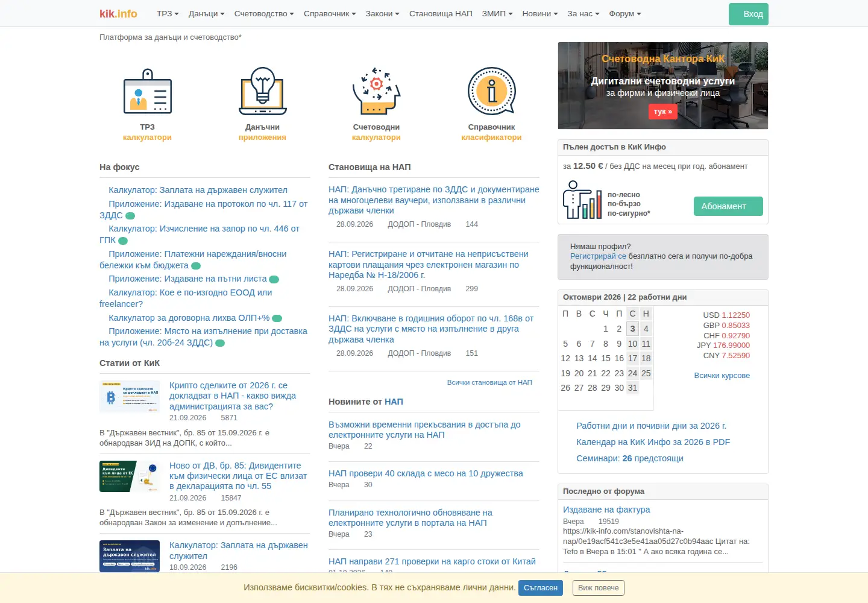Click the subscription bar-chart person icon
Viewport: 868px width, 603px height.
(582, 200)
